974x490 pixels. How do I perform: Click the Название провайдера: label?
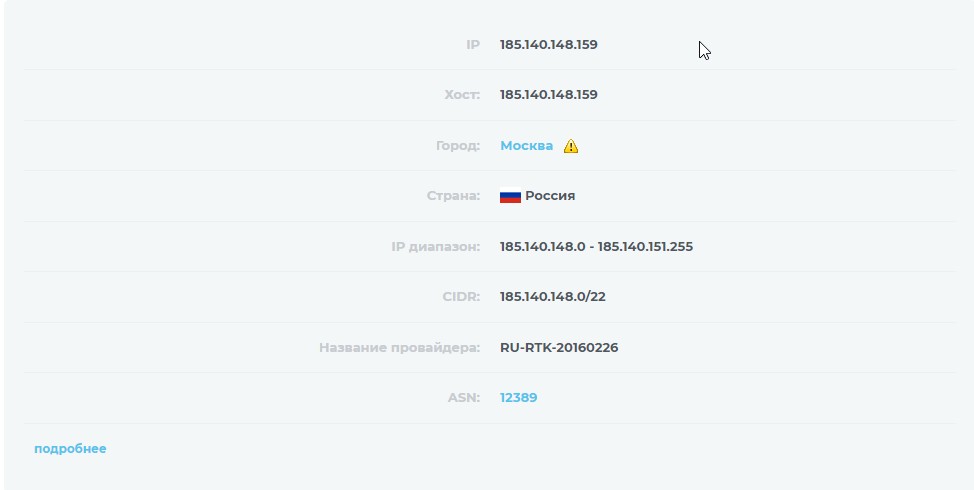coord(399,348)
